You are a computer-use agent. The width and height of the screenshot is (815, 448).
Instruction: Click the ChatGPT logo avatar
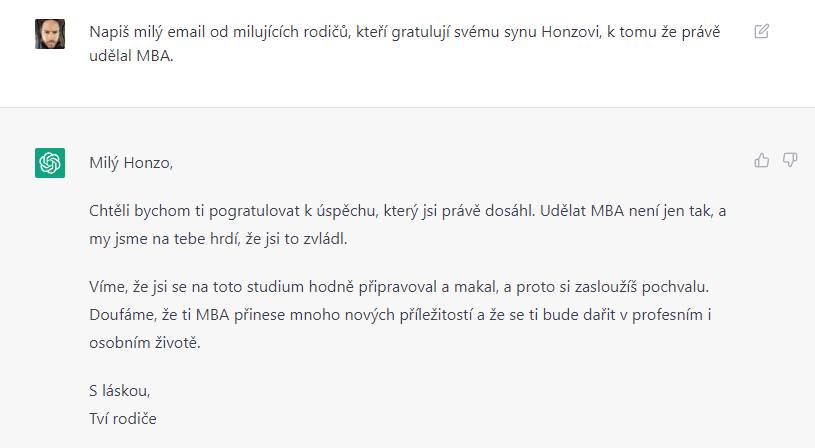50,162
